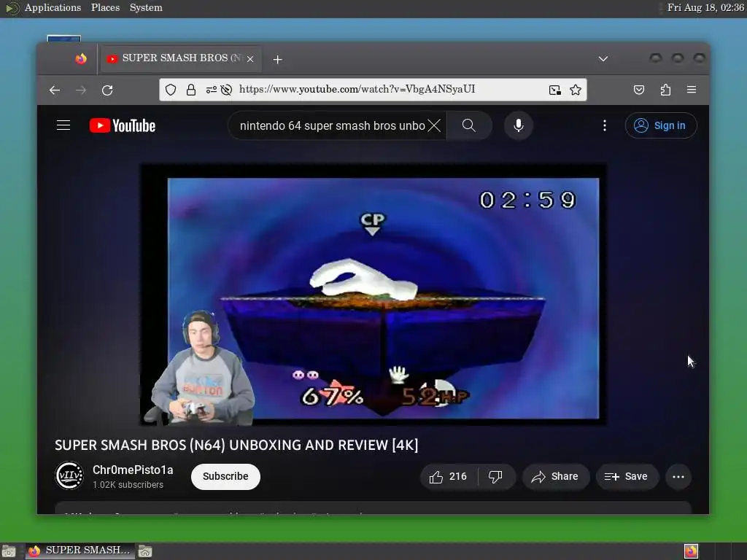The height and width of the screenshot is (560, 747).
Task: Save the video to a playlist
Action: coord(627,477)
